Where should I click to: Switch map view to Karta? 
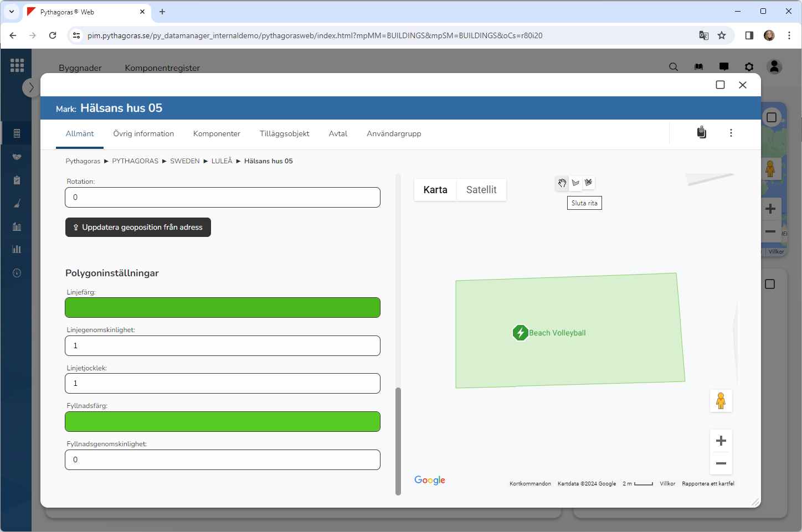point(435,190)
